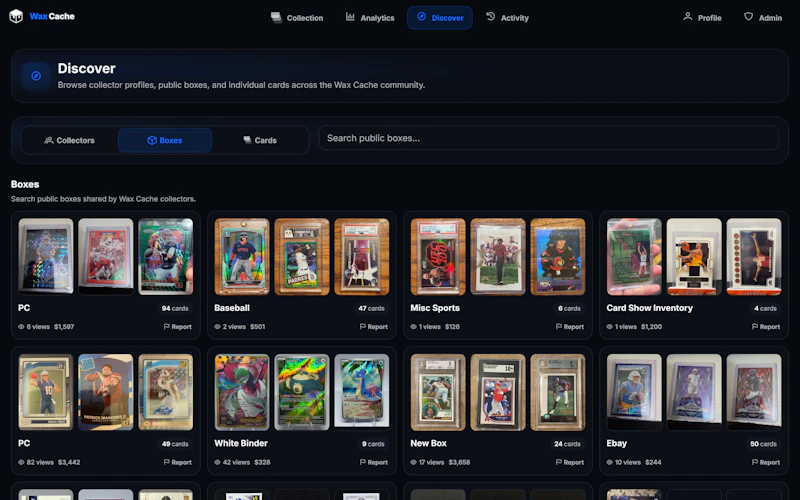Screen dimensions: 800x500
Task: Click the '82 views' text
Action: (x=40, y=462)
